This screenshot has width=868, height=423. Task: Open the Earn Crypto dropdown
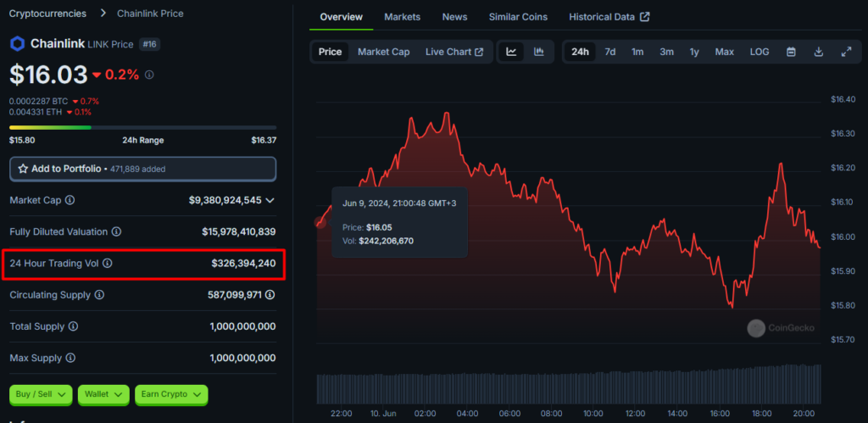tap(172, 394)
